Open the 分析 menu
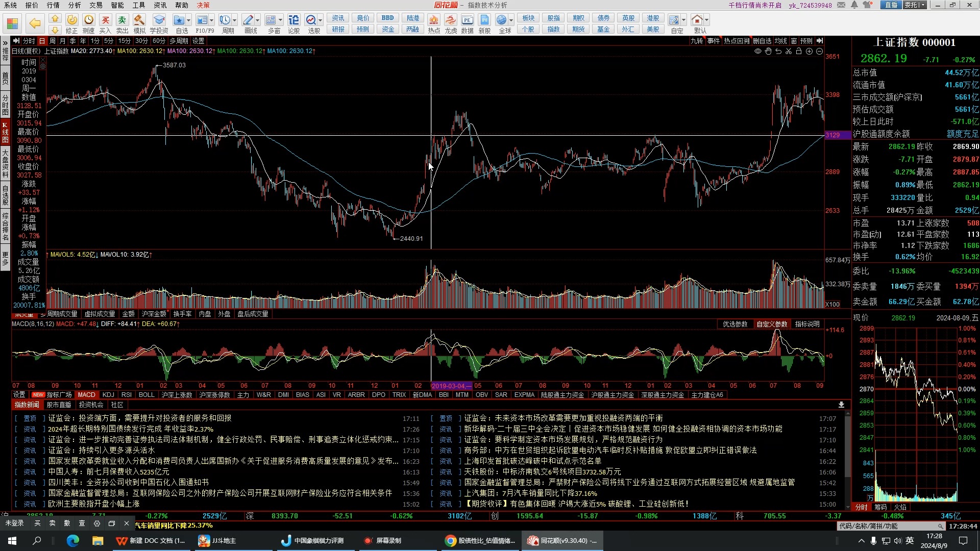The image size is (980, 551). 75,5
